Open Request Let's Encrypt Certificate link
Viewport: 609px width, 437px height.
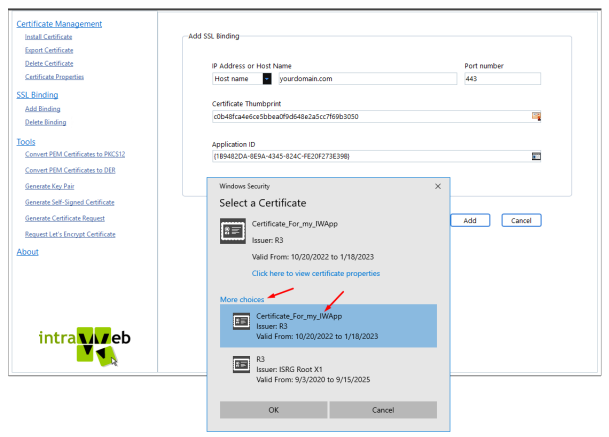(70, 234)
